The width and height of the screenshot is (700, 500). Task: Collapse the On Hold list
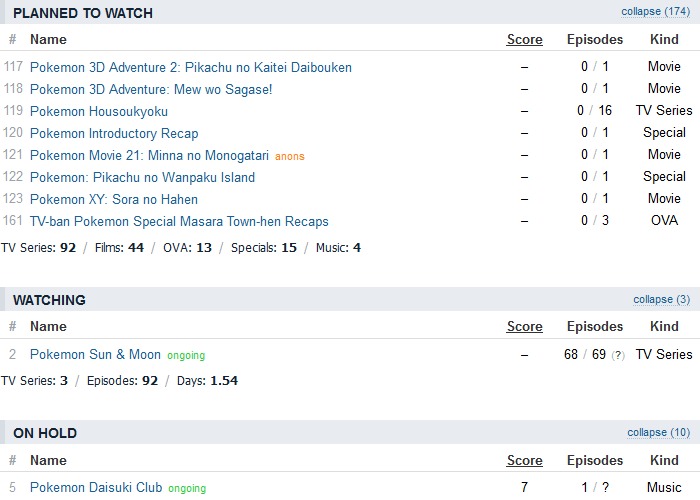(658, 433)
